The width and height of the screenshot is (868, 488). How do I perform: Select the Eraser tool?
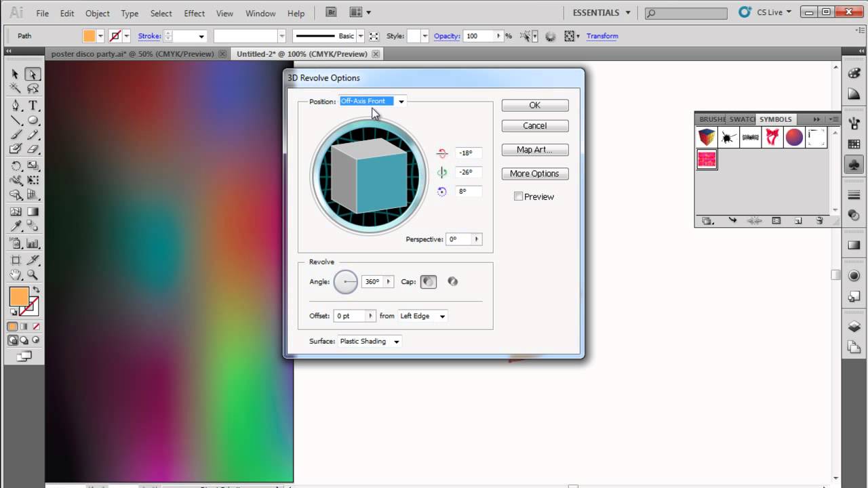[33, 149]
